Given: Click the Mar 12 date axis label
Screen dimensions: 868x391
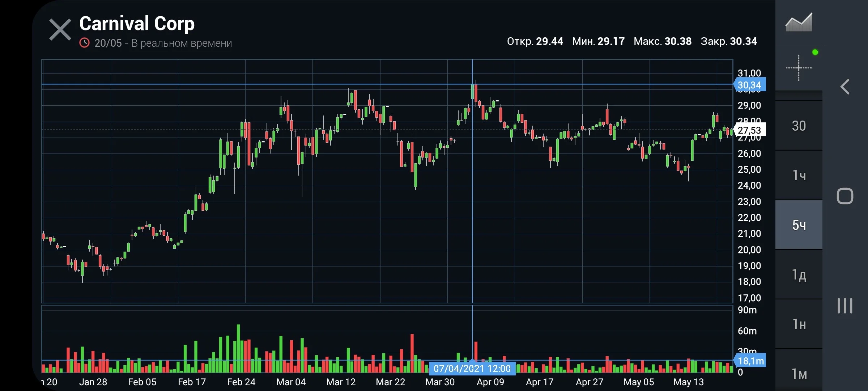Looking at the screenshot, I should click(341, 382).
